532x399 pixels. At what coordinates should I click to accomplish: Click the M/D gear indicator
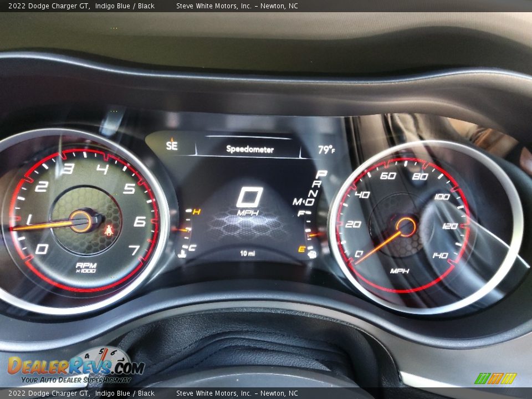point(304,202)
